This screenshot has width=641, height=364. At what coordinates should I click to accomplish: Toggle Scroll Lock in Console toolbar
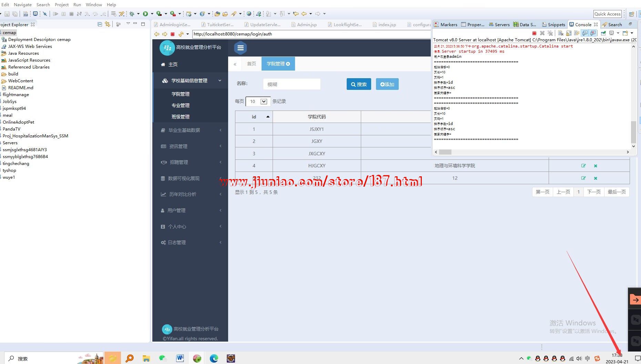coord(569,33)
